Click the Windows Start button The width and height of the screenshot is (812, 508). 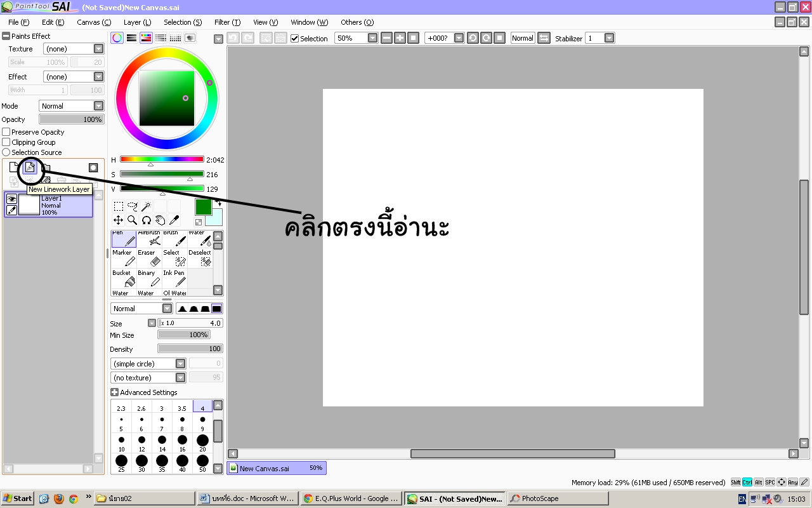click(x=17, y=498)
